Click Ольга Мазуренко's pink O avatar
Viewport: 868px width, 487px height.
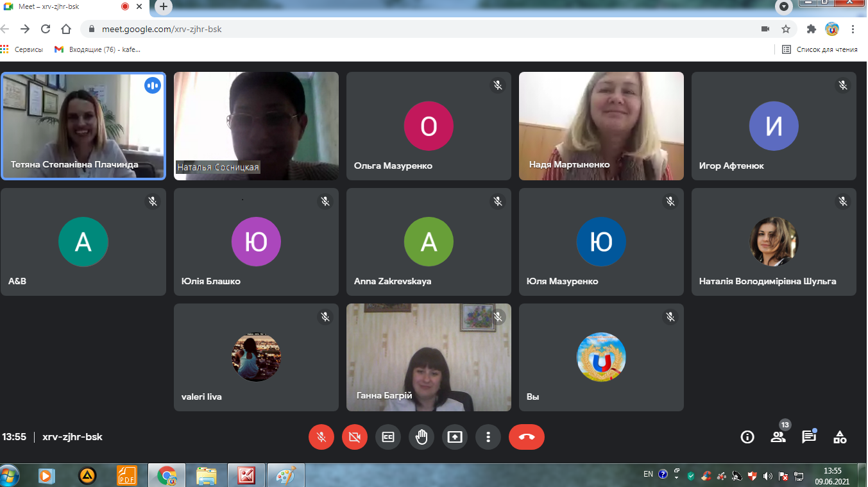429,126
